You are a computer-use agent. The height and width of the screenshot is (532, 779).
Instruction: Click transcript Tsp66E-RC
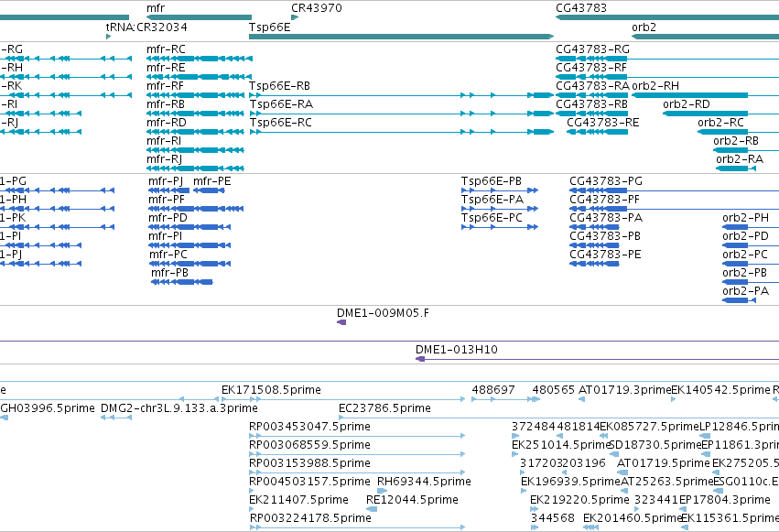click(x=402, y=132)
